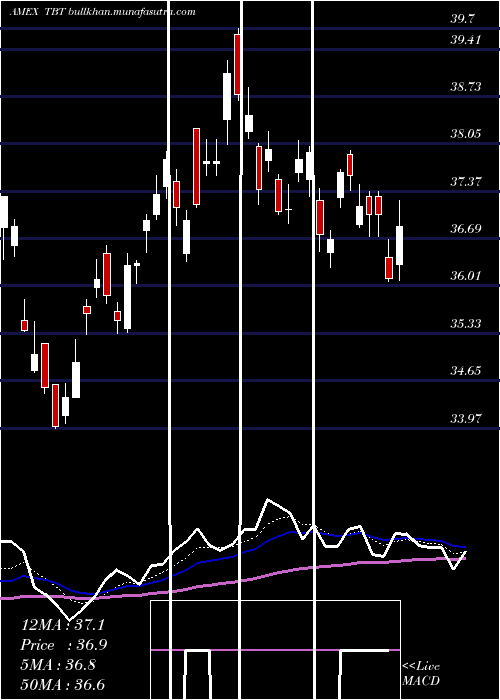Click the 39.41 price level label
This screenshot has height=700, width=500.
pos(466,40)
